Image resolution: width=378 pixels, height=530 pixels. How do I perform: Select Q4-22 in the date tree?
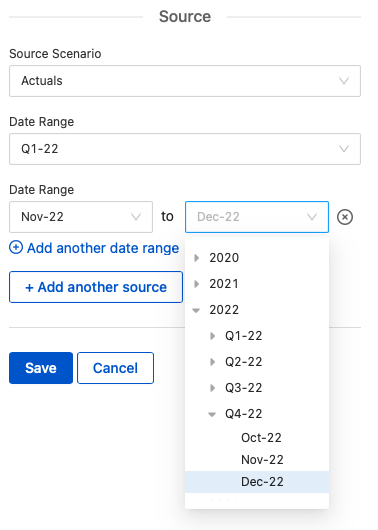[243, 414]
